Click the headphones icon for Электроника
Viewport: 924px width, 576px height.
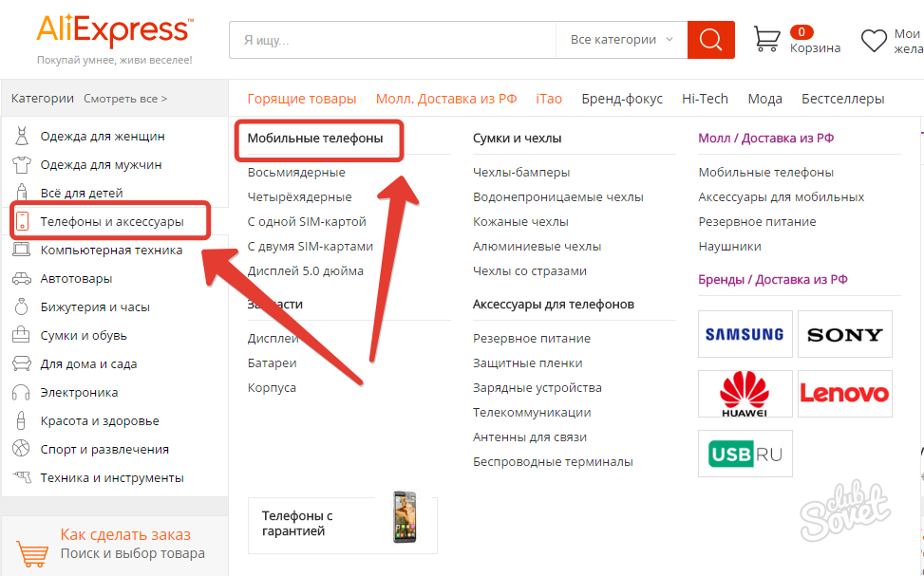pyautogui.click(x=21, y=392)
